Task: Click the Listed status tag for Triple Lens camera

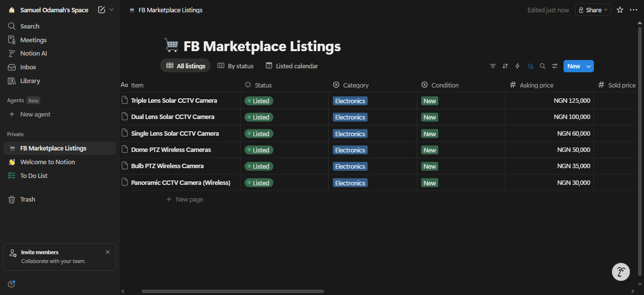Action: pyautogui.click(x=259, y=101)
